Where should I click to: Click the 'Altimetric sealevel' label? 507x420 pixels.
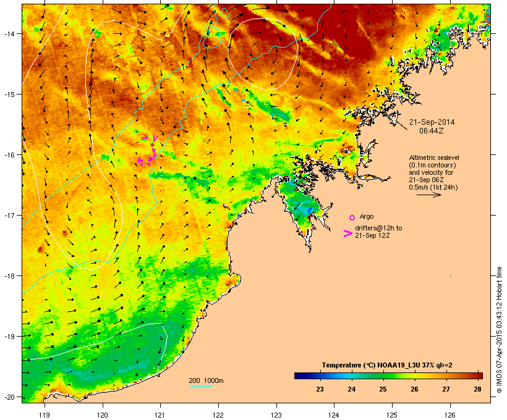[434, 157]
